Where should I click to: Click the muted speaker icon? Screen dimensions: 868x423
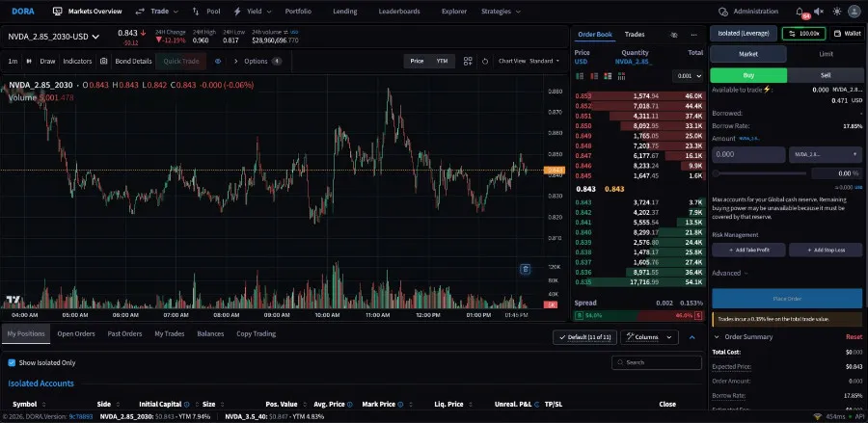(x=819, y=11)
